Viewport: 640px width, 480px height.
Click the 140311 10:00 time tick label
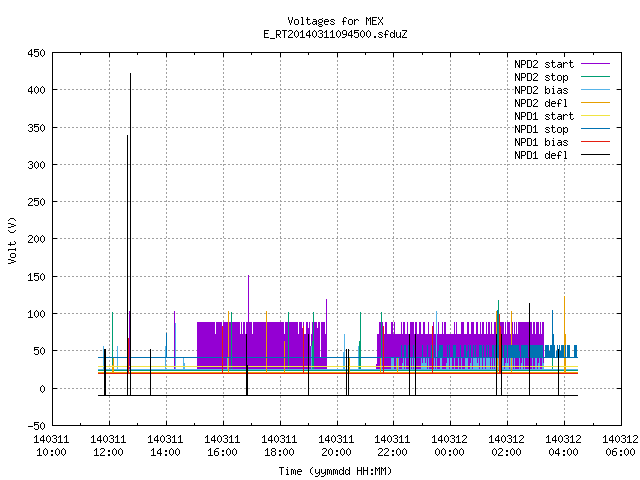pyautogui.click(x=51, y=446)
